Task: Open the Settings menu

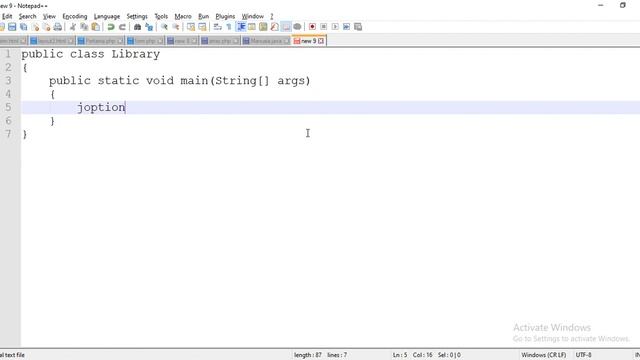Action: pyautogui.click(x=137, y=16)
